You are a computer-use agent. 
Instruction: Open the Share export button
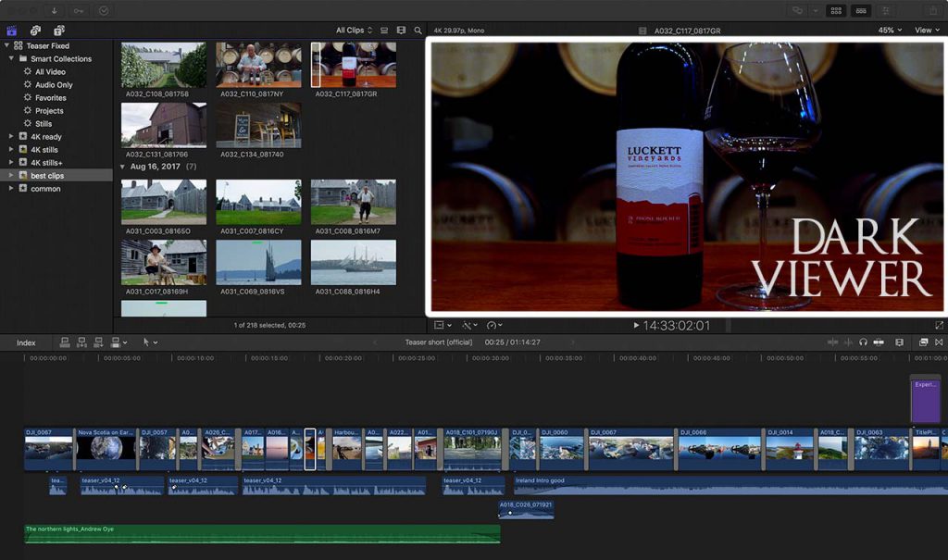coord(933,11)
